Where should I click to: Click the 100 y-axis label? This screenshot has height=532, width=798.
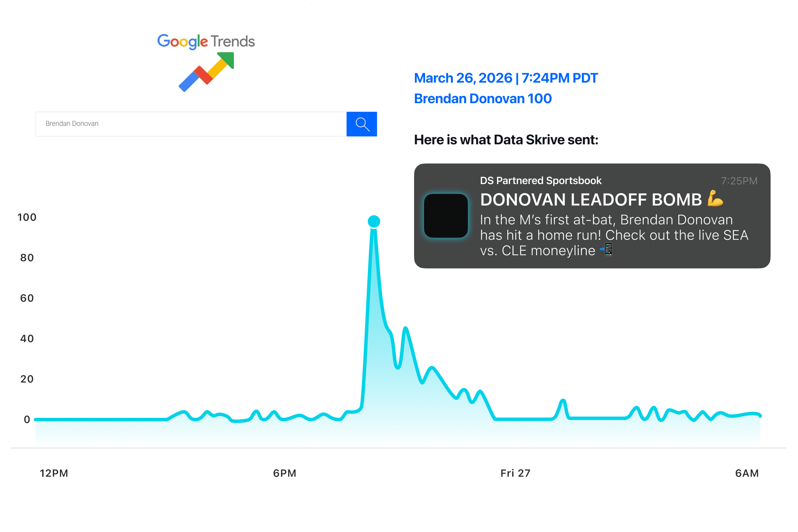27,217
